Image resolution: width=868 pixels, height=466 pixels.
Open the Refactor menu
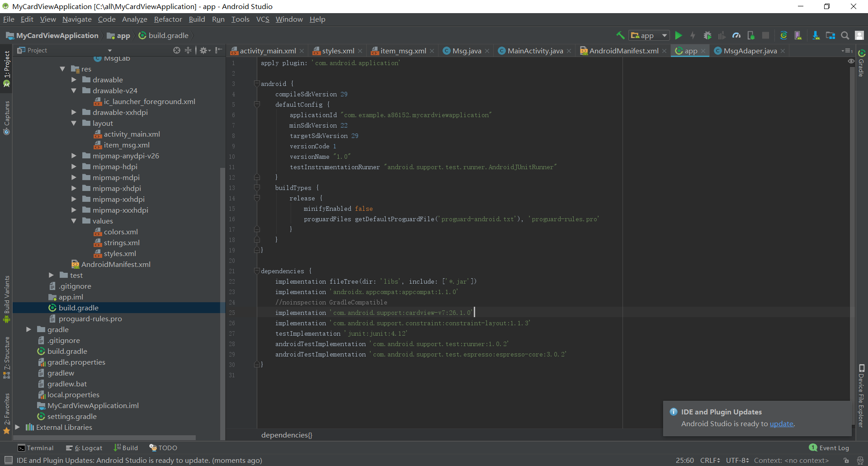click(168, 19)
